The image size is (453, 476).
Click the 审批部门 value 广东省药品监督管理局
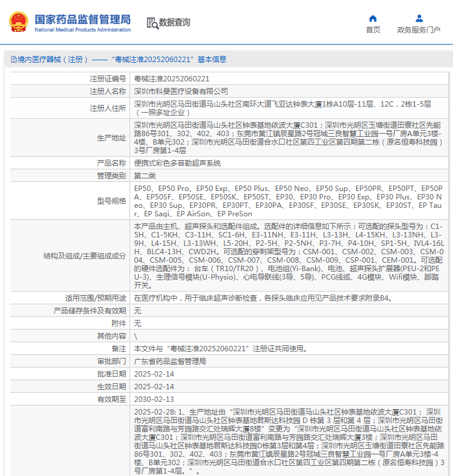(170, 361)
